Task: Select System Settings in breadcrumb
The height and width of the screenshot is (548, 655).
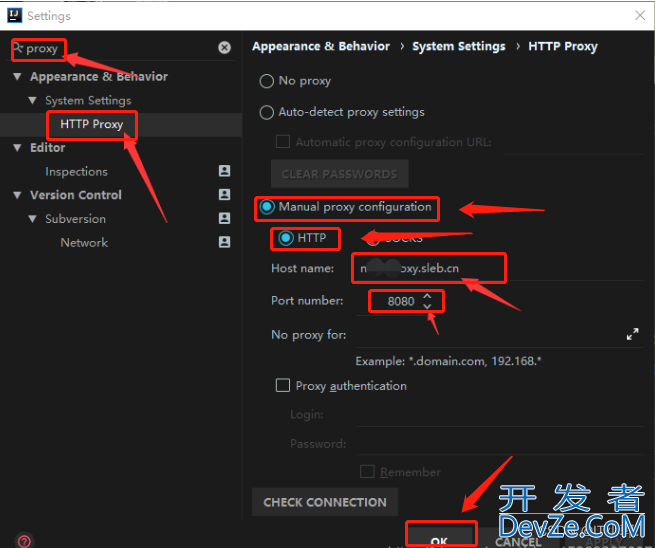Action: point(459,46)
